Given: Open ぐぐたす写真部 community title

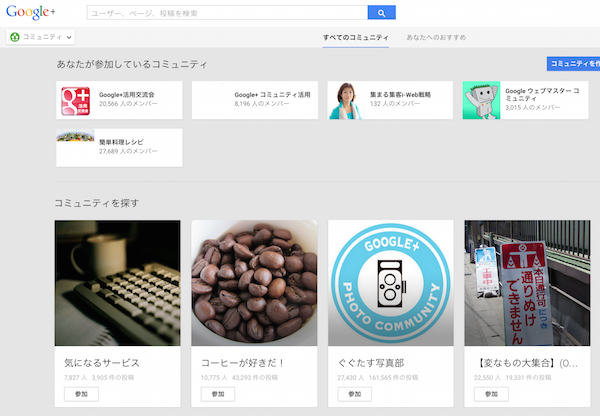Looking at the screenshot, I should tap(371, 363).
